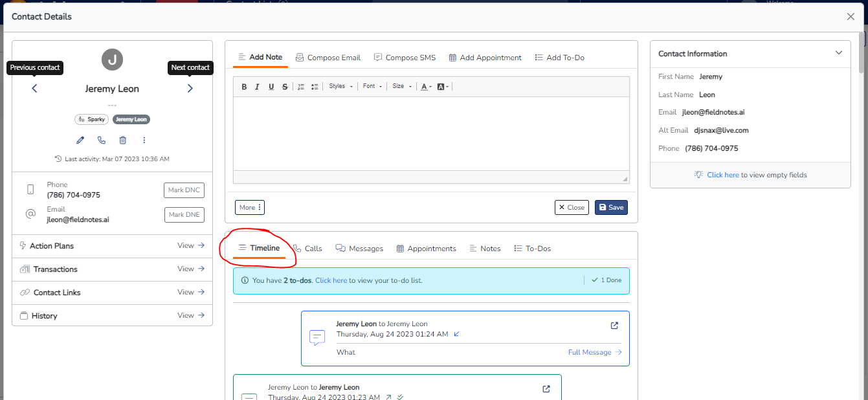The width and height of the screenshot is (868, 400).
Task: Go to the next contact arrow
Action: (x=190, y=89)
